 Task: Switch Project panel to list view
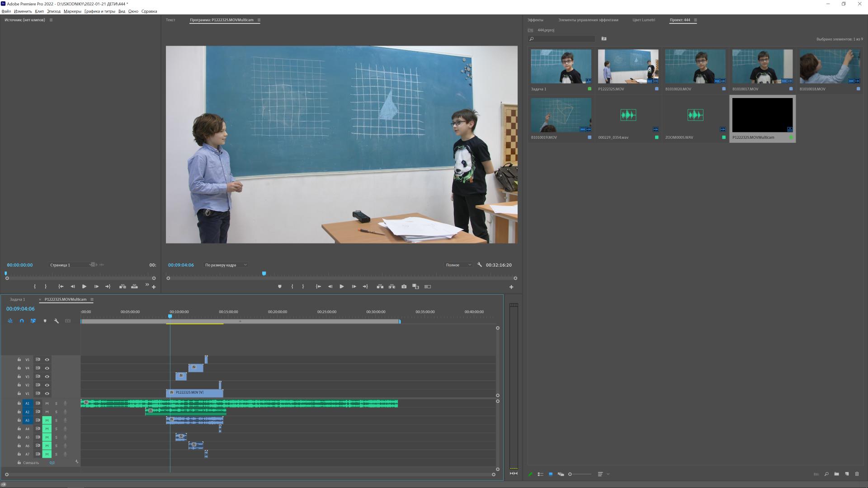(540, 474)
